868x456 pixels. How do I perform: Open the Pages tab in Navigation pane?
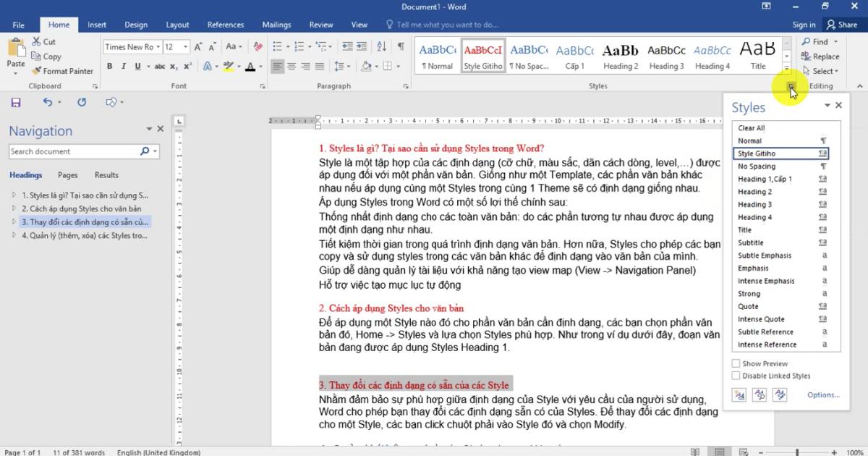(67, 174)
